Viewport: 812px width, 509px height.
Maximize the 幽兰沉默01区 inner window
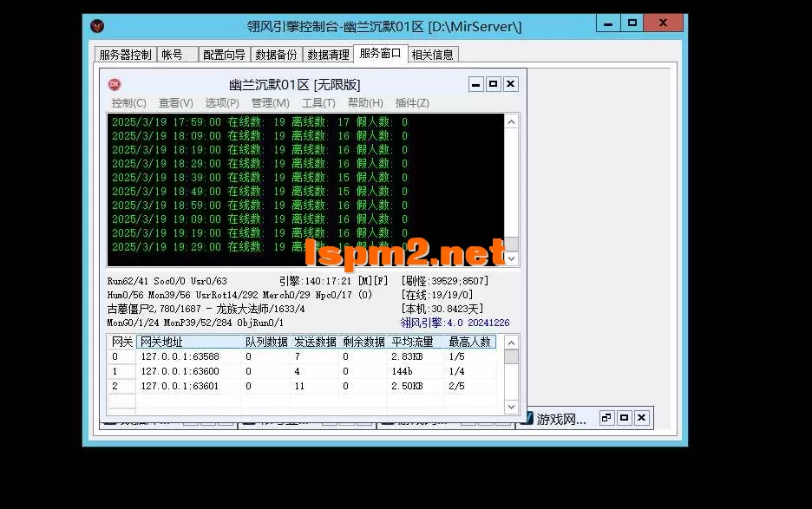494,84
